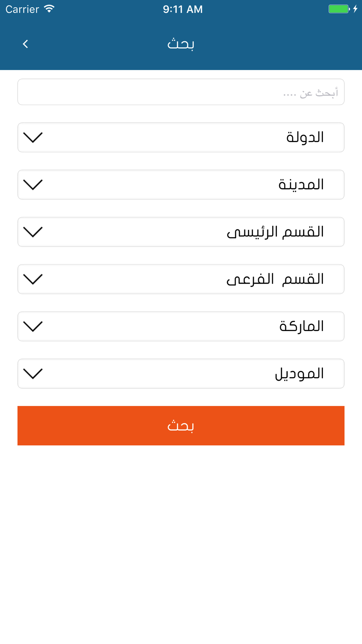Click chevron arrow in القسم الرئيسى field
The width and height of the screenshot is (362, 644).
tap(33, 232)
